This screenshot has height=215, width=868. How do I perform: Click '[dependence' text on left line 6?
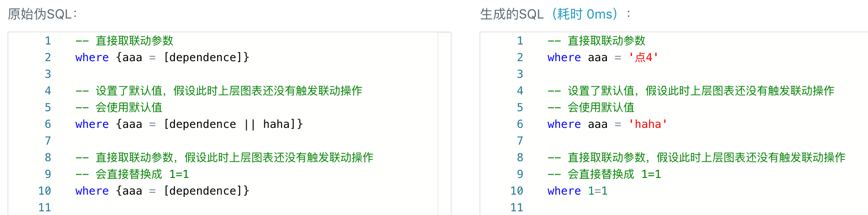point(200,124)
